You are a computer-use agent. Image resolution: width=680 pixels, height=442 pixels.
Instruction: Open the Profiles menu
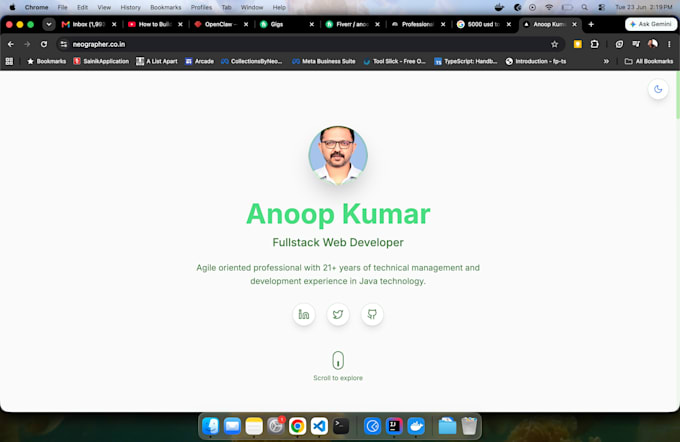click(x=201, y=7)
